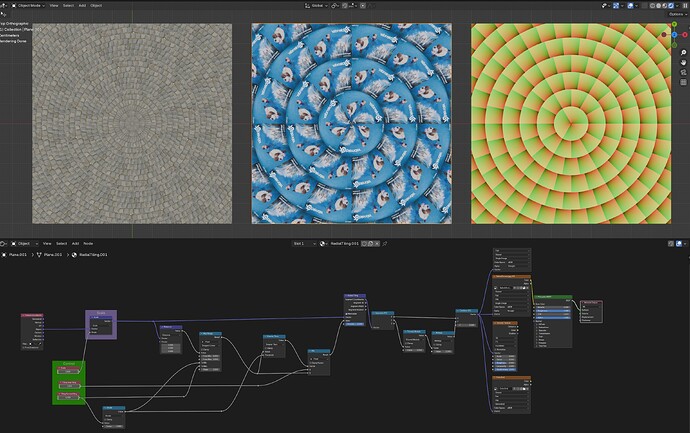
Task: Toggle proportional editing in viewport header
Action: pos(363,6)
